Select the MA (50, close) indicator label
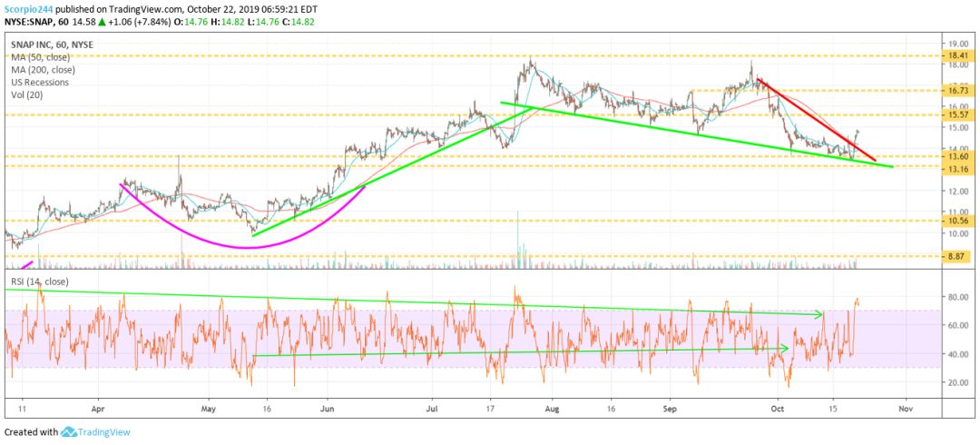980x445 pixels. [43, 59]
